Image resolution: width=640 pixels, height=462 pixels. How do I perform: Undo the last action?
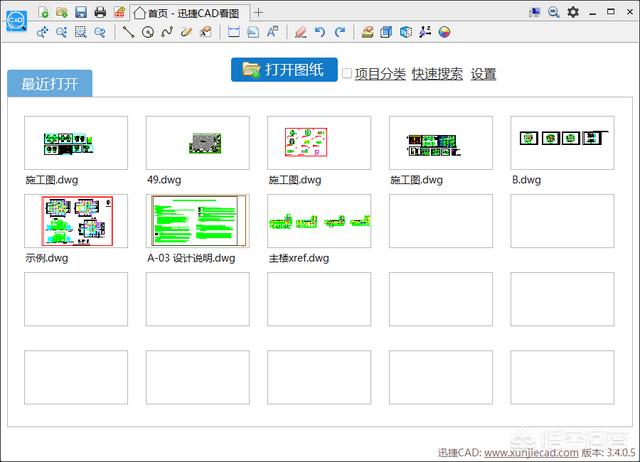(x=320, y=32)
